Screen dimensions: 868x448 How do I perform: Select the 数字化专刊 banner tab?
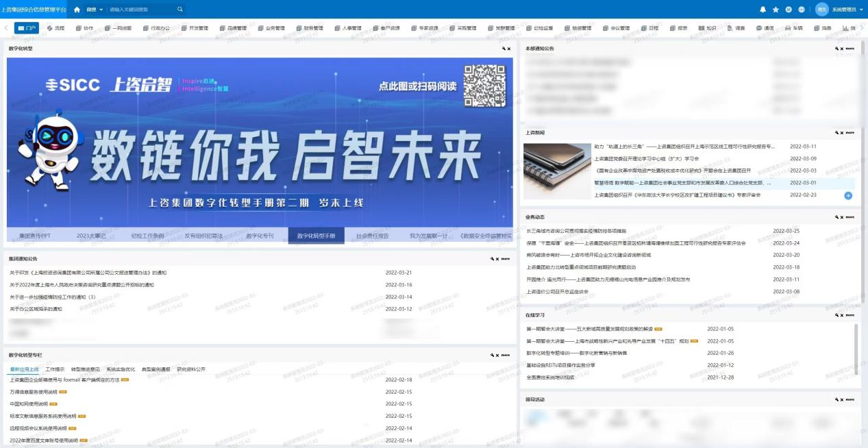coord(260,236)
